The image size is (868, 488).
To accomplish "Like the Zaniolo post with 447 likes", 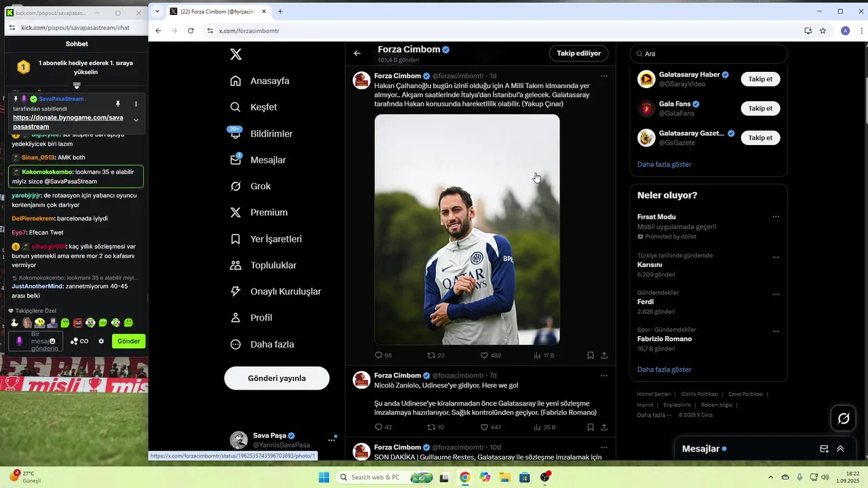I will [x=490, y=427].
